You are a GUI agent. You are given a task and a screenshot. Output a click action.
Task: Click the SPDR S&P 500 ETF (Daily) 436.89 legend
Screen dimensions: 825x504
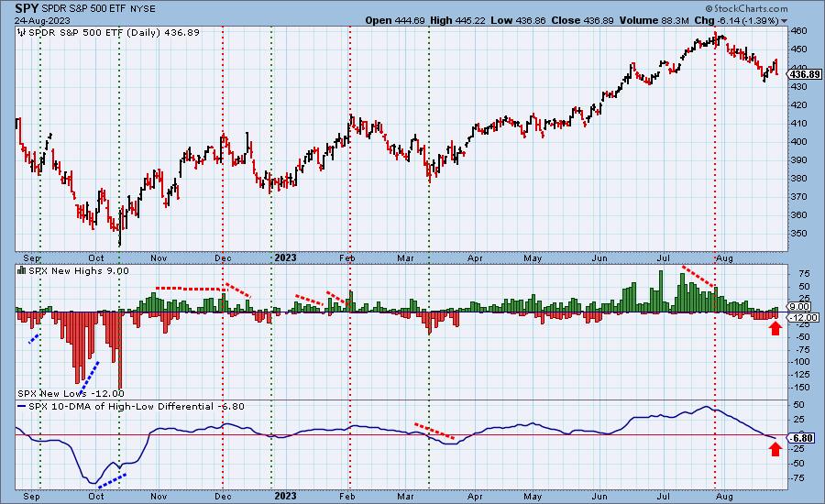[x=114, y=33]
